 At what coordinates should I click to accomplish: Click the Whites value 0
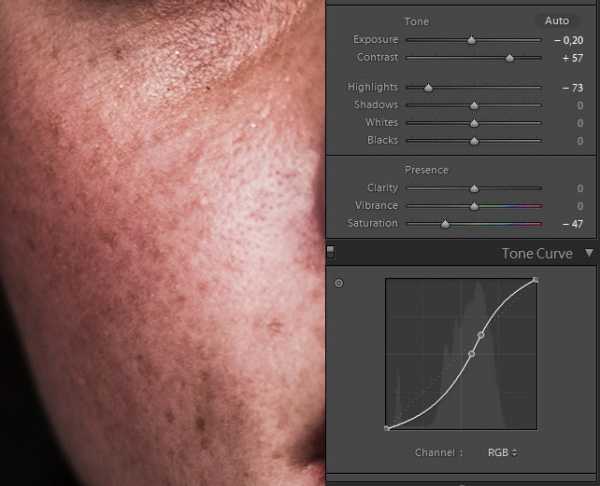[x=580, y=123]
